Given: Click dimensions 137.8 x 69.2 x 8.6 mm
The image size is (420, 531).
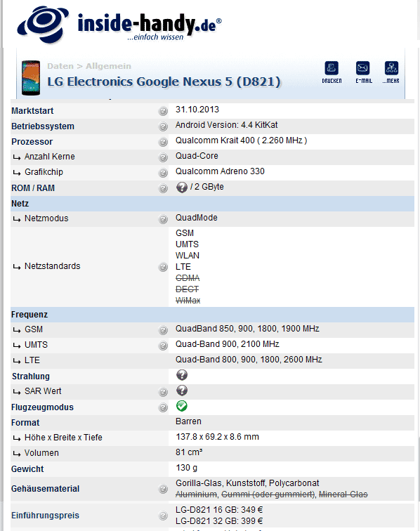Looking at the screenshot, I should (217, 437).
